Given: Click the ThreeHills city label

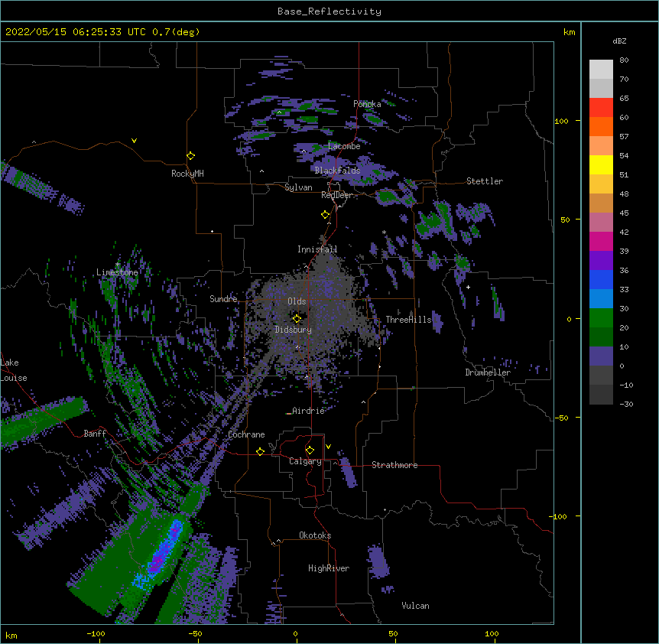Looking at the screenshot, I should 408,320.
